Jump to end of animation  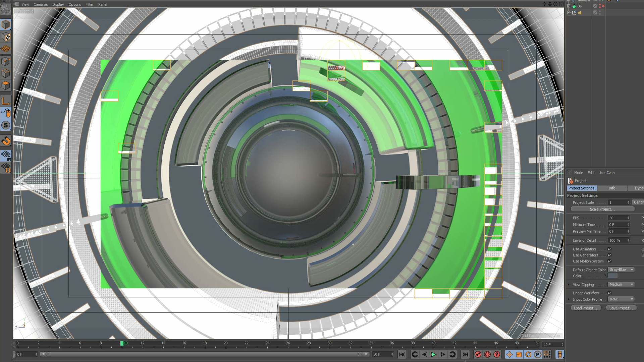click(x=465, y=354)
